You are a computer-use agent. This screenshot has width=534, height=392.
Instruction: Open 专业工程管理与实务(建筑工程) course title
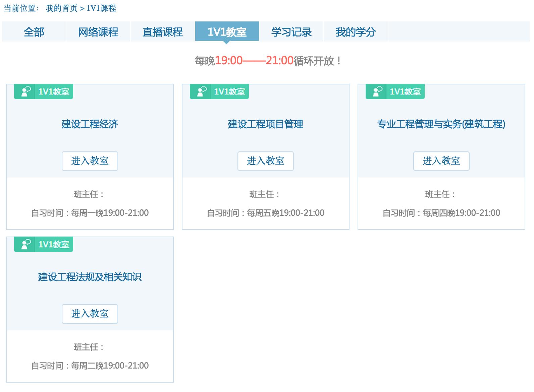441,124
